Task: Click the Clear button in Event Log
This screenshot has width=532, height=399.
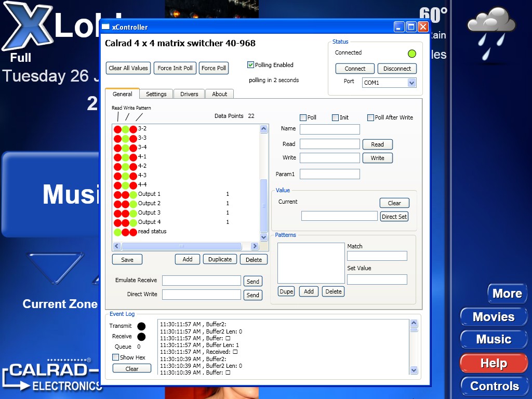Action: (131, 368)
